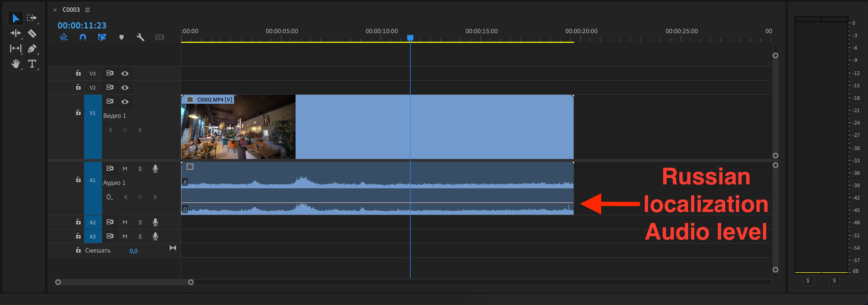The width and height of the screenshot is (868, 305).
Task: Hide video track V2 with eye icon
Action: 125,88
